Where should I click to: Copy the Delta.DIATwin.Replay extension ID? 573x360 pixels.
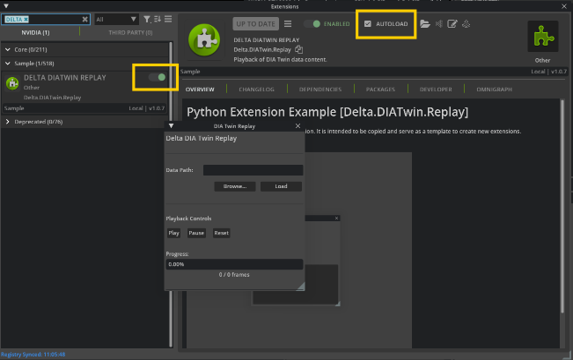299,49
